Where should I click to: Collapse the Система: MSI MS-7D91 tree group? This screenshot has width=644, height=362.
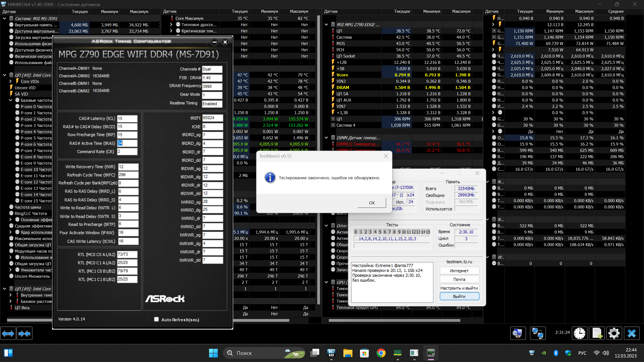tap(5, 18)
